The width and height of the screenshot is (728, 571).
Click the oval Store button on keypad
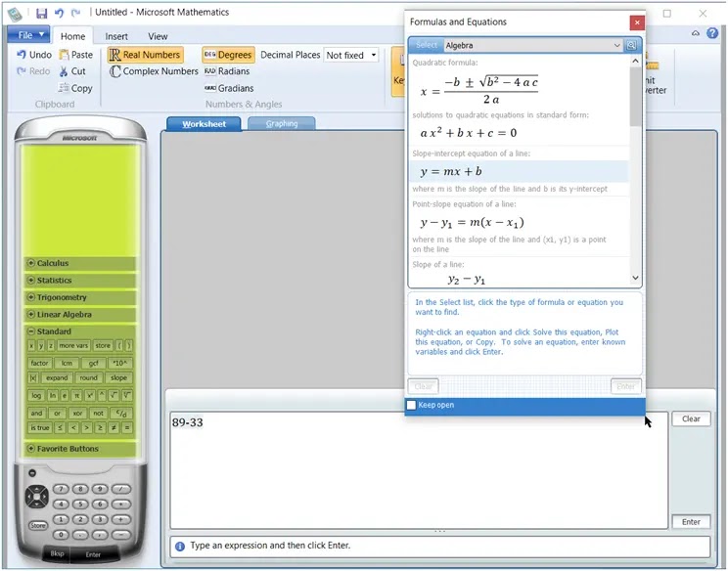tap(38, 526)
